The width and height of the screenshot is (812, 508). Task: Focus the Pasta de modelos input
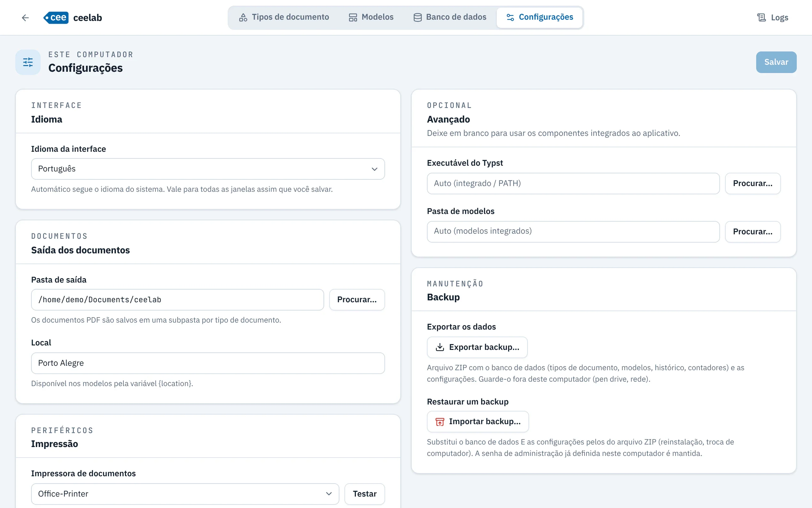pyautogui.click(x=573, y=231)
